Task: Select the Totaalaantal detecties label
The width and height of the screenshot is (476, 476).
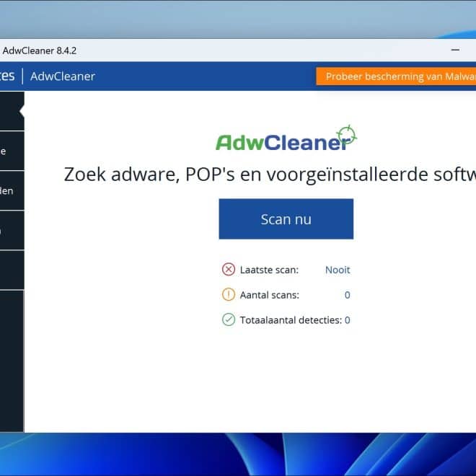Action: point(291,320)
